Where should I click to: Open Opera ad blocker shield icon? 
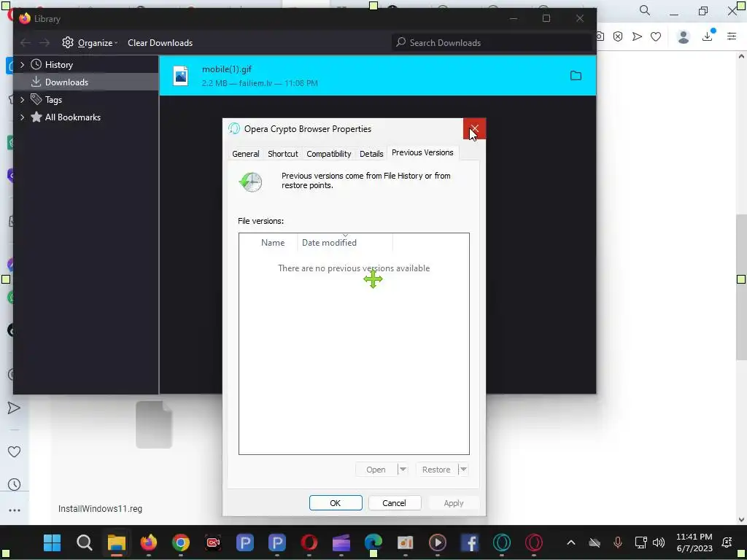(618, 36)
